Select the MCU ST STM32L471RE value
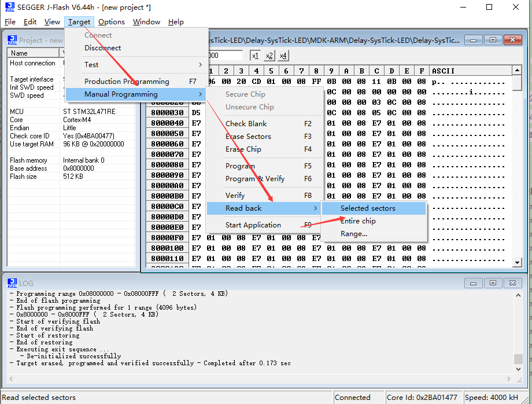Image resolution: width=532 pixels, height=404 pixels. [x=89, y=112]
